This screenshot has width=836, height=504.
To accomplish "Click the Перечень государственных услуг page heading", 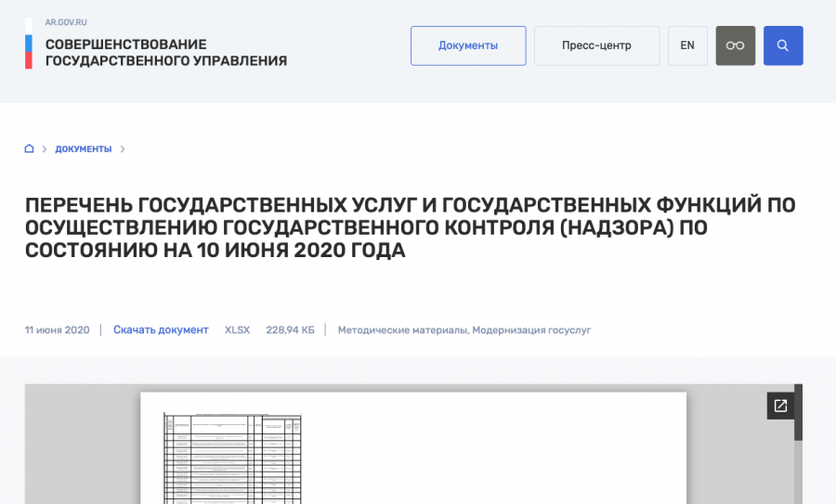I will coord(410,227).
